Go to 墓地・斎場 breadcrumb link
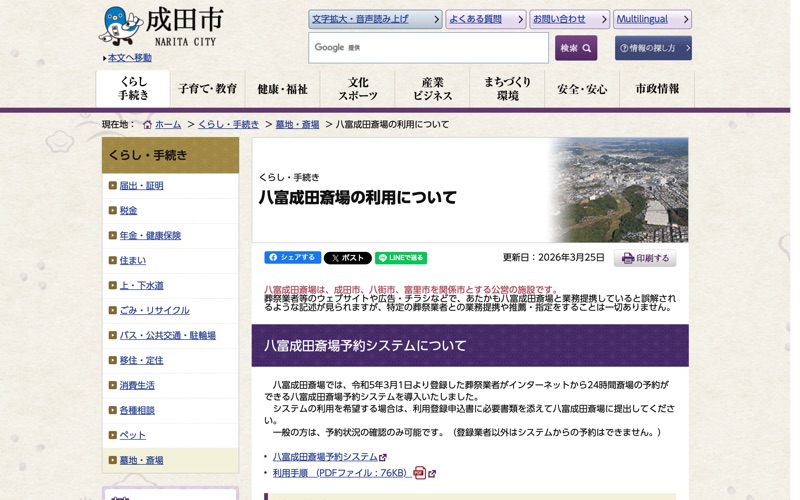Image resolution: width=800 pixels, height=500 pixels. [x=297, y=124]
